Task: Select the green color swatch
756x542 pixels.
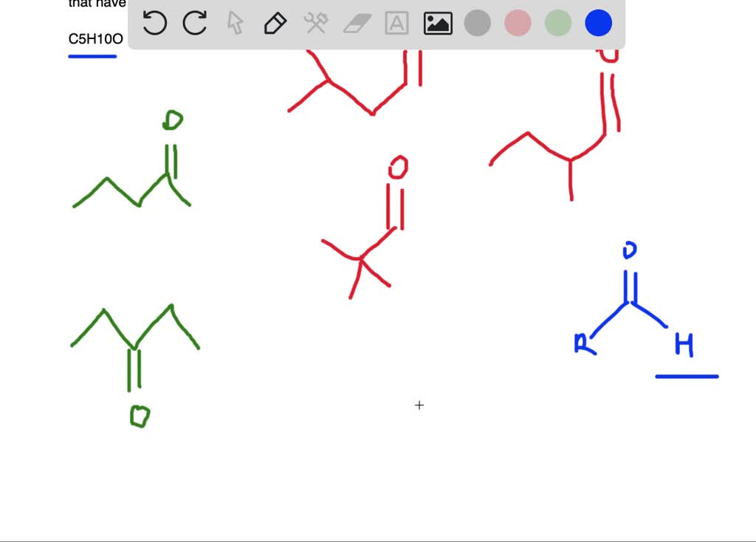Action: [x=557, y=23]
